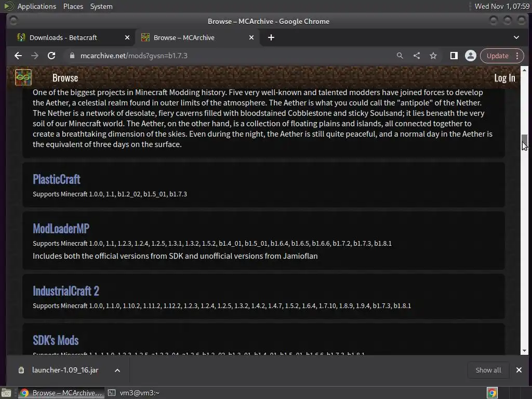View site info via lock icon

(x=72, y=56)
